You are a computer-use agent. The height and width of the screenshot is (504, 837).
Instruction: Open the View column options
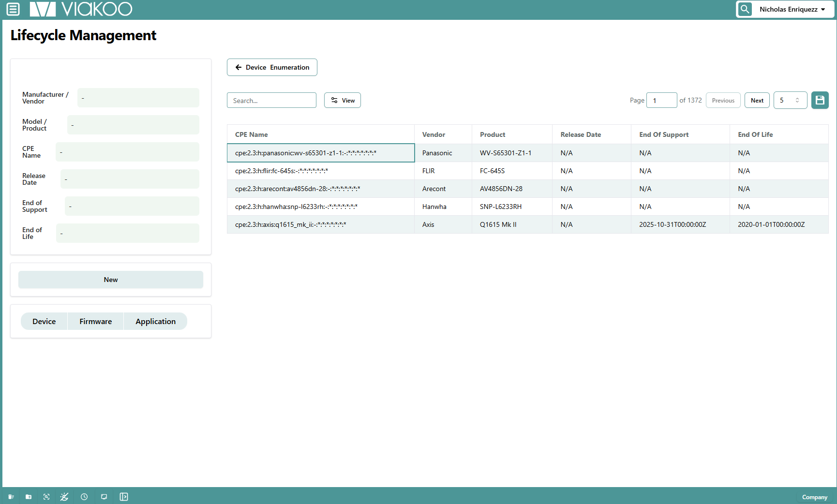(x=343, y=100)
